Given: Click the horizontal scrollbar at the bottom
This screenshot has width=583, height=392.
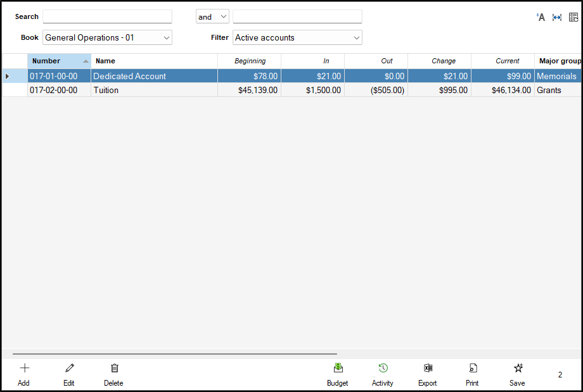Looking at the screenshot, I should click(174, 355).
